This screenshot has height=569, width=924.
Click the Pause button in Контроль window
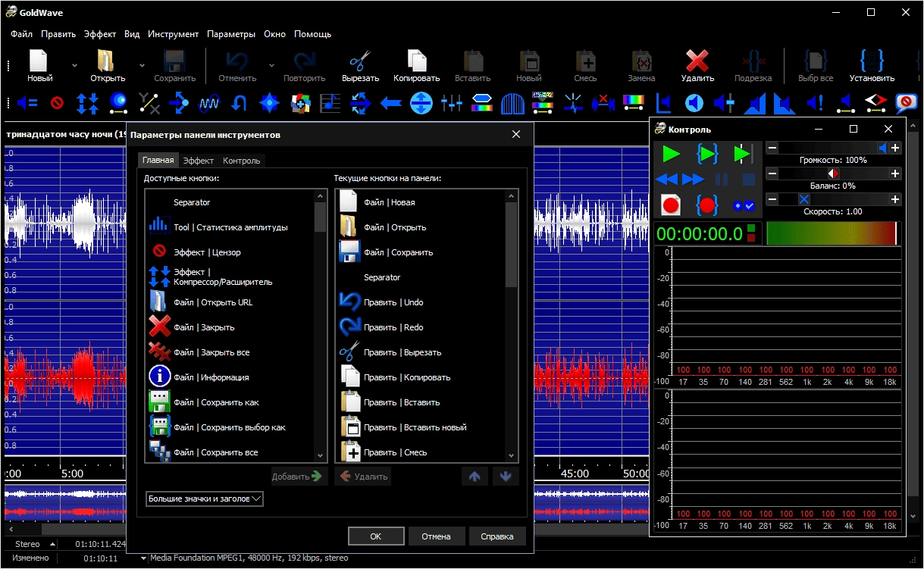click(x=722, y=180)
